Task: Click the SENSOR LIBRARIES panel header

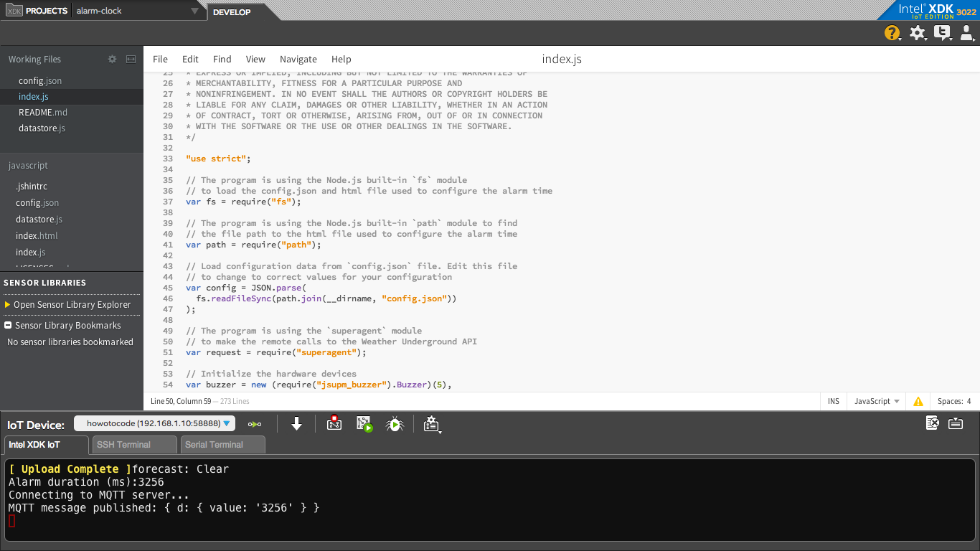Action: click(x=44, y=283)
